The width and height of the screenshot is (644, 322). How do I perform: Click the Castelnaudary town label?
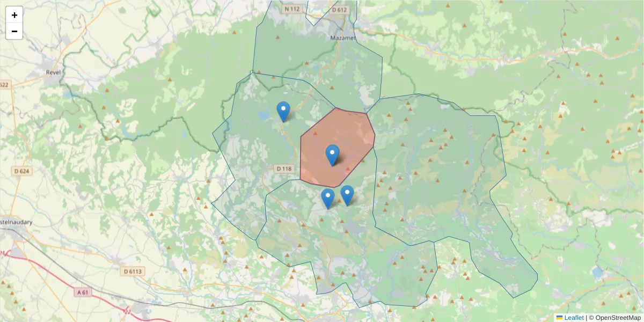15,222
